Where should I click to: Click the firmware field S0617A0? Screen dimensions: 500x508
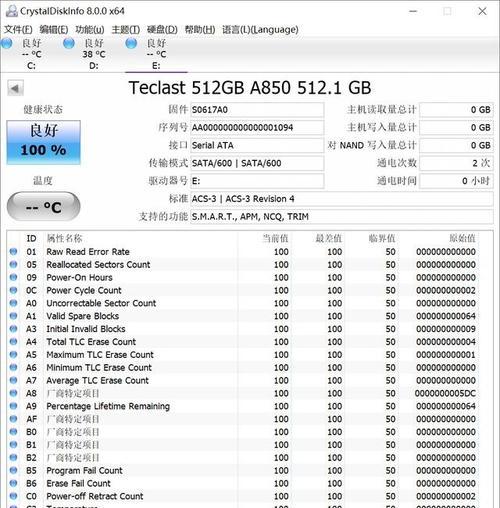click(257, 110)
